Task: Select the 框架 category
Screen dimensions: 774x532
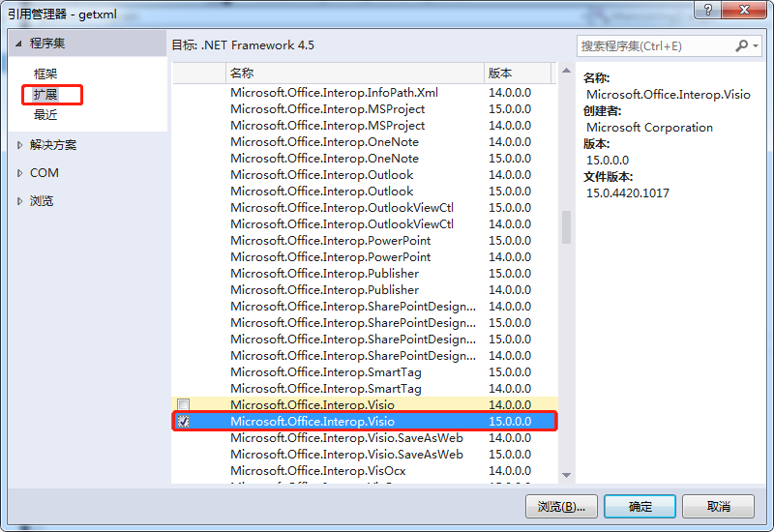Action: pos(45,74)
